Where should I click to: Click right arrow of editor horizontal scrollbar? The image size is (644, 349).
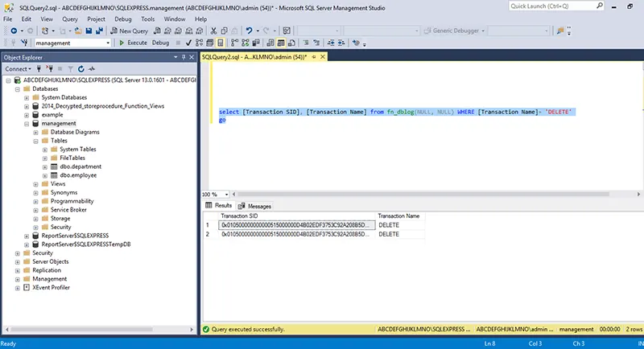[x=638, y=195]
